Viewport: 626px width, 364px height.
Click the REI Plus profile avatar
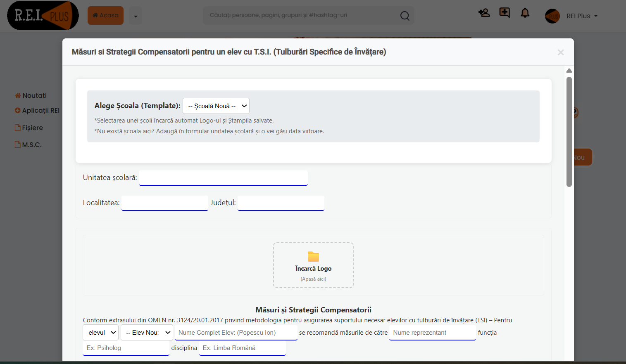pyautogui.click(x=552, y=16)
